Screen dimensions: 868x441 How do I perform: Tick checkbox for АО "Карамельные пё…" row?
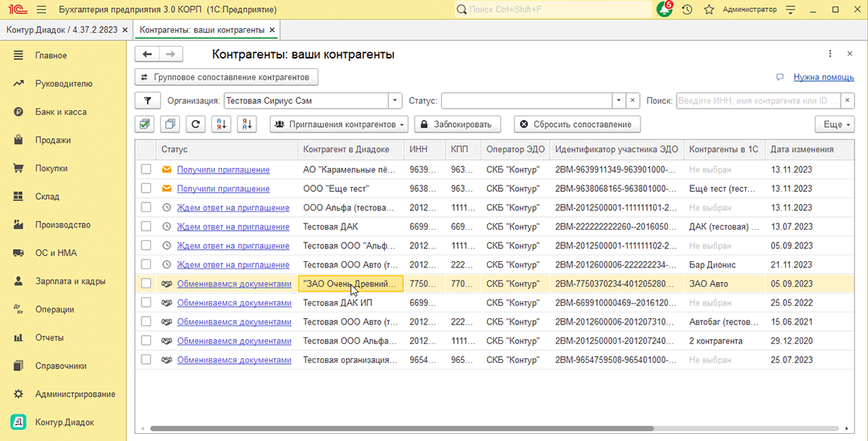145,169
